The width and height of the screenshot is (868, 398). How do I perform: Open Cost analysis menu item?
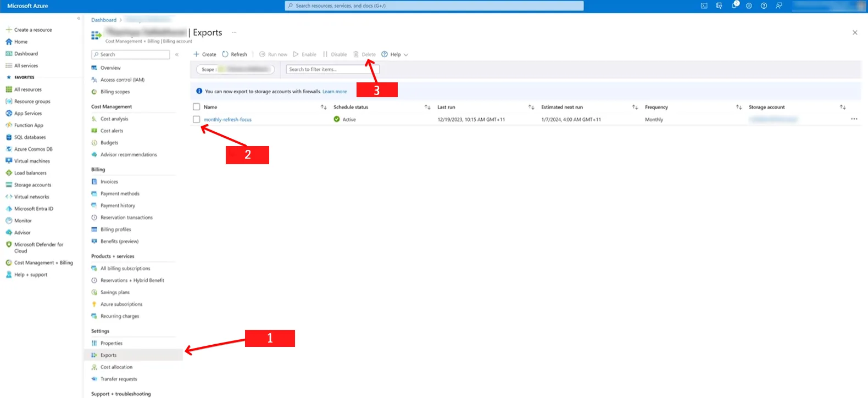tap(114, 119)
